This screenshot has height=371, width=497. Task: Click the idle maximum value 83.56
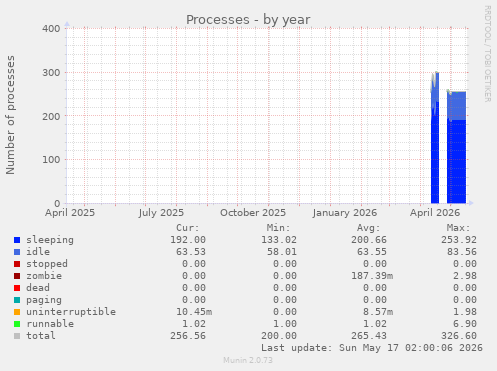click(x=462, y=252)
